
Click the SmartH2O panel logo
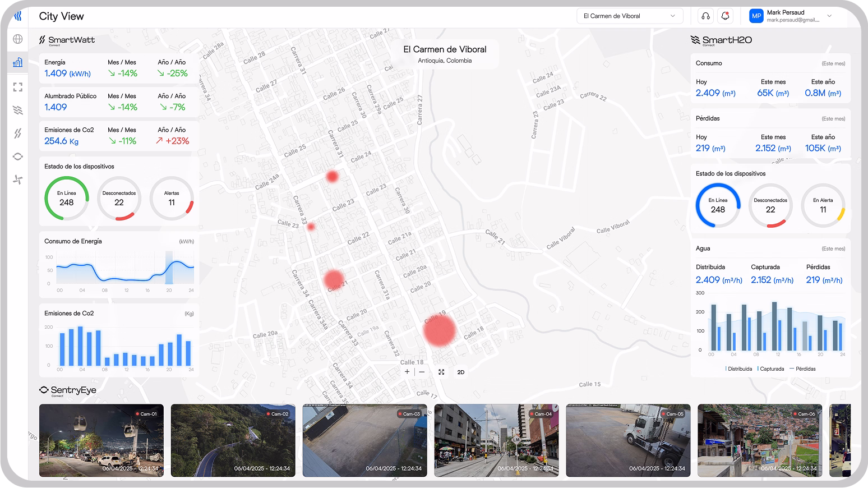click(721, 40)
